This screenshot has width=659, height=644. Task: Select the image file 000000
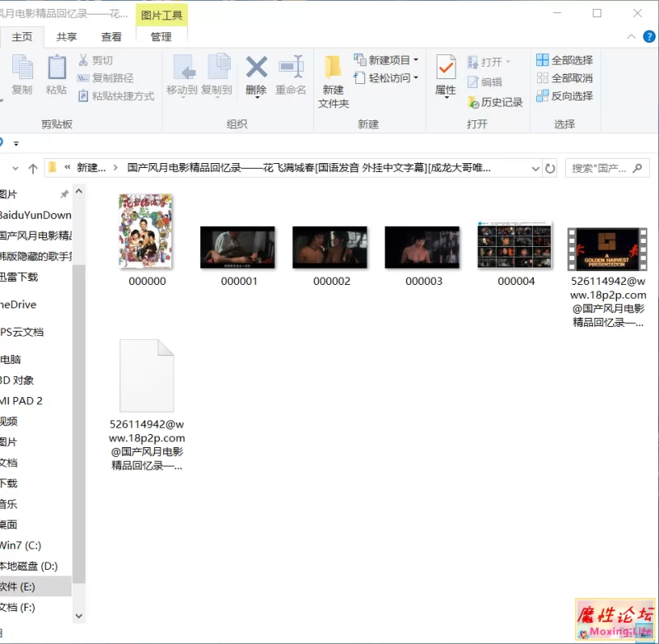(147, 240)
